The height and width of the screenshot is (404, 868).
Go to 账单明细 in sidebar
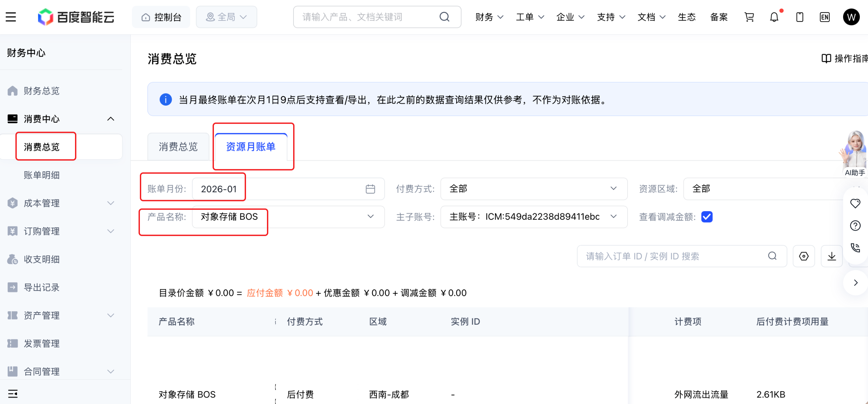[42, 175]
